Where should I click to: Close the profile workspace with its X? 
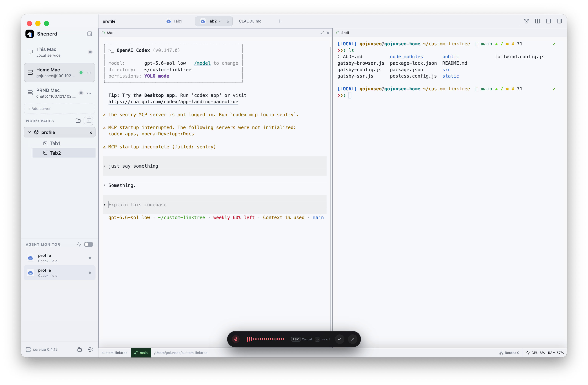[x=91, y=133]
